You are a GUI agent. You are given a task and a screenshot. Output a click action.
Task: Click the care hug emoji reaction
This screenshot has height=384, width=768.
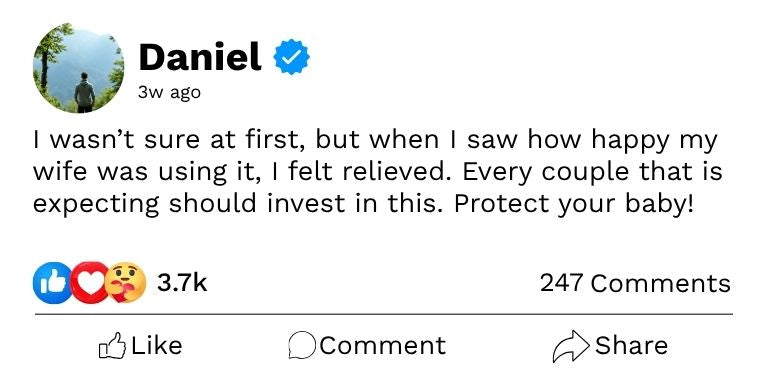pos(125,283)
